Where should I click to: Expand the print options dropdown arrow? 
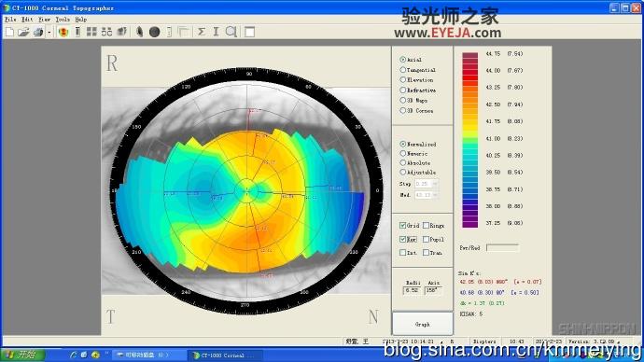[x=49, y=32]
